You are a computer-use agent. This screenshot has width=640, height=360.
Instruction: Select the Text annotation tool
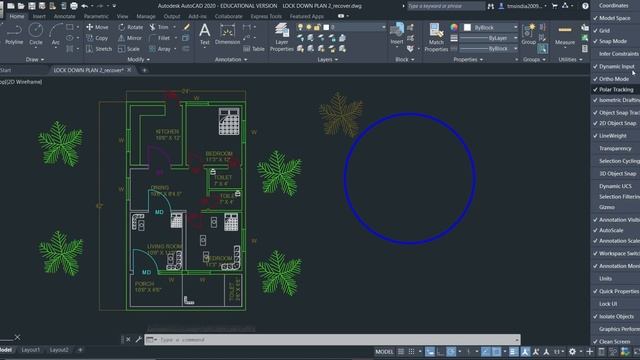pyautogui.click(x=204, y=34)
